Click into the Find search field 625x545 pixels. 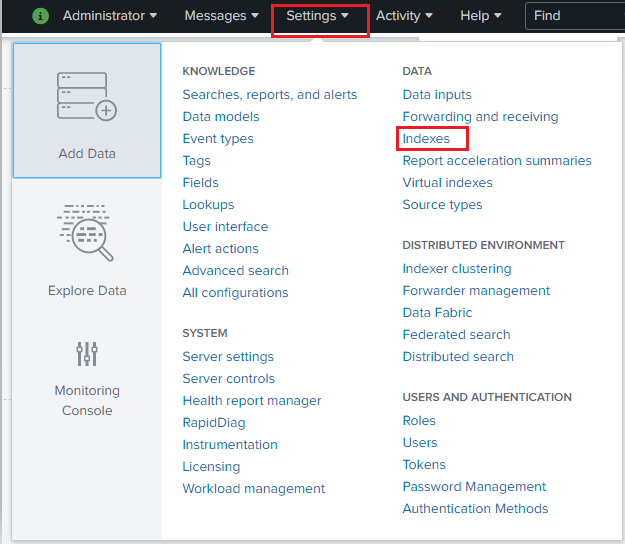pos(575,16)
